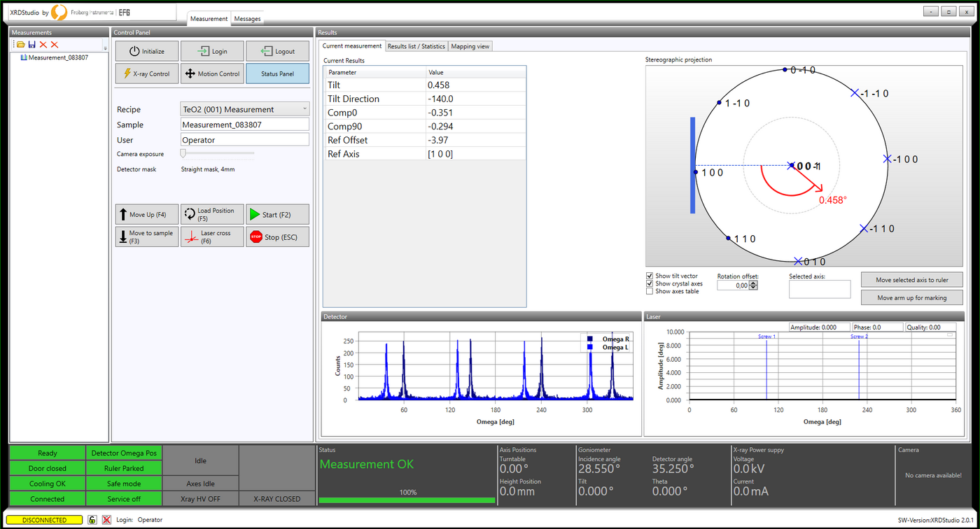Click Load Position (F5) button

[x=212, y=214]
